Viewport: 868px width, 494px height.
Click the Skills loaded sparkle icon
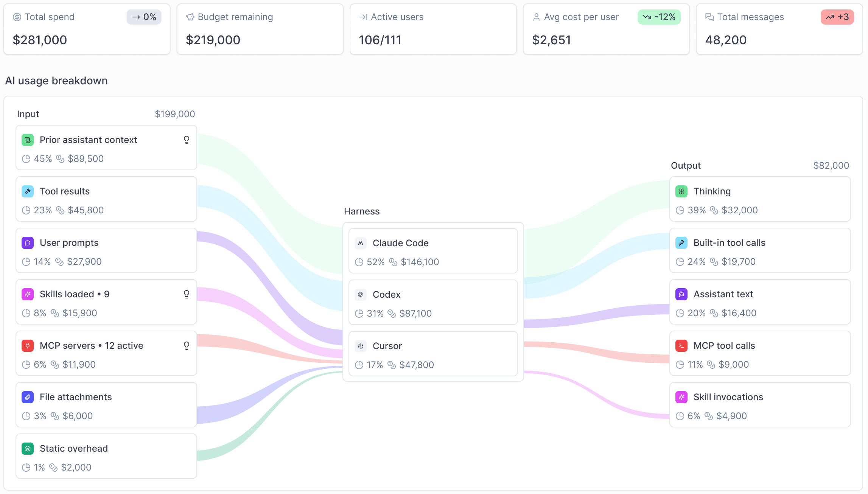click(x=28, y=294)
